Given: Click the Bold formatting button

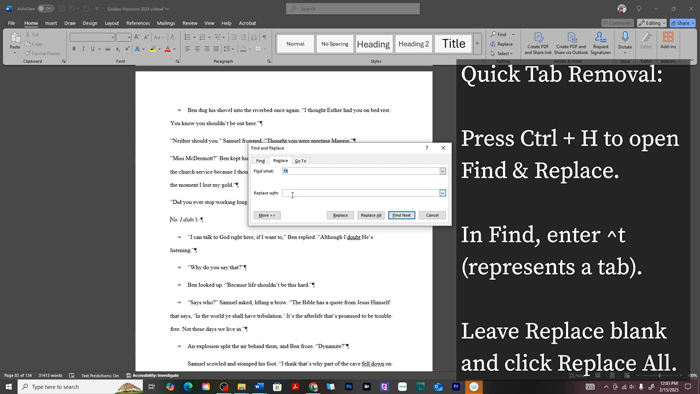Looking at the screenshot, I should 74,49.
